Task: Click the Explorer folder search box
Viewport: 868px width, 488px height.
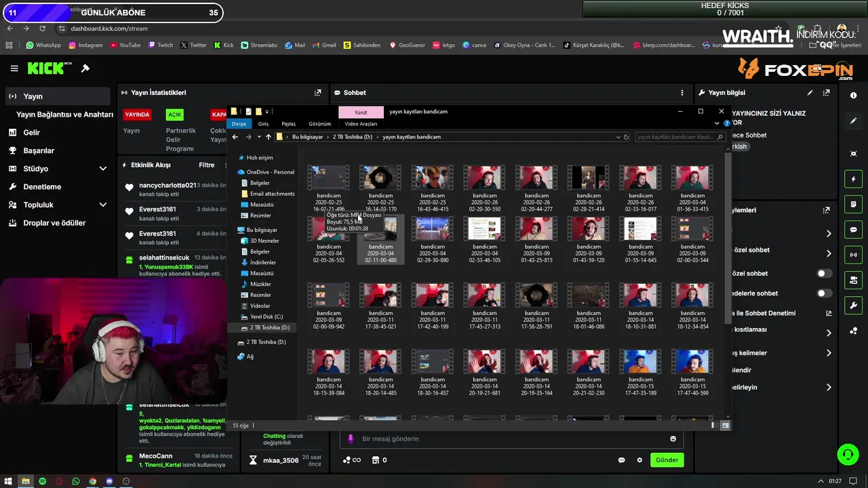Action: [x=680, y=137]
